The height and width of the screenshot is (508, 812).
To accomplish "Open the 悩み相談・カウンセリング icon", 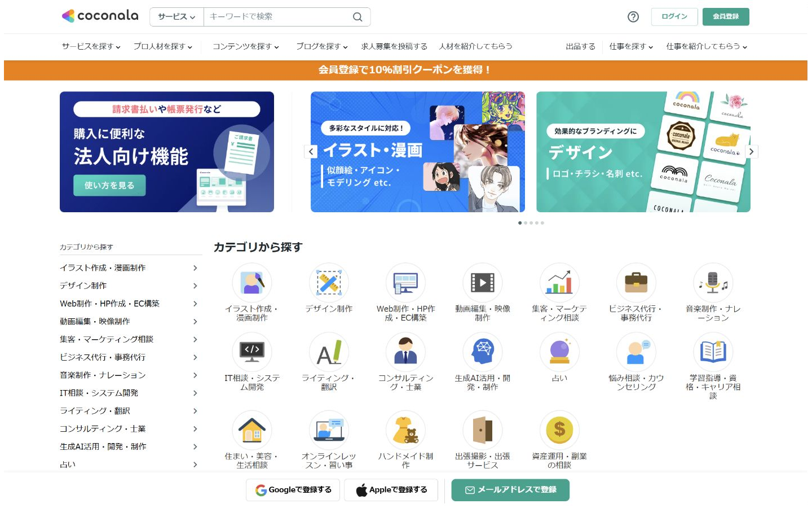I will pyautogui.click(x=636, y=352).
